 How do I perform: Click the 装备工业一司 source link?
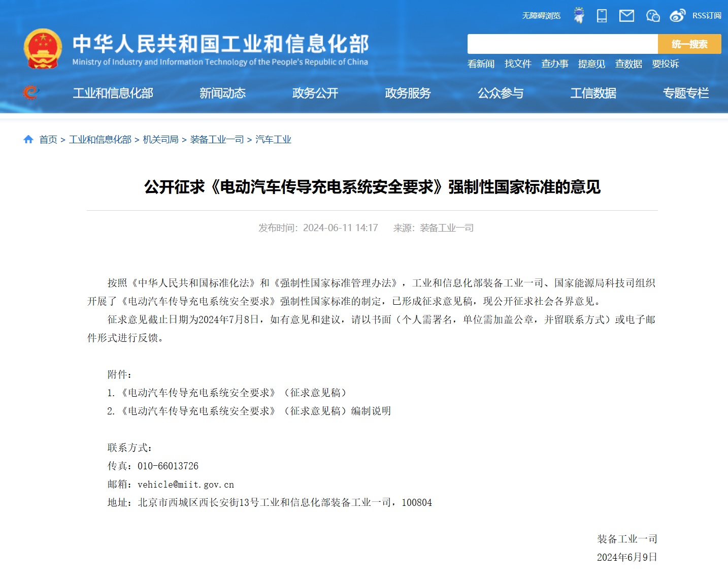coord(446,228)
